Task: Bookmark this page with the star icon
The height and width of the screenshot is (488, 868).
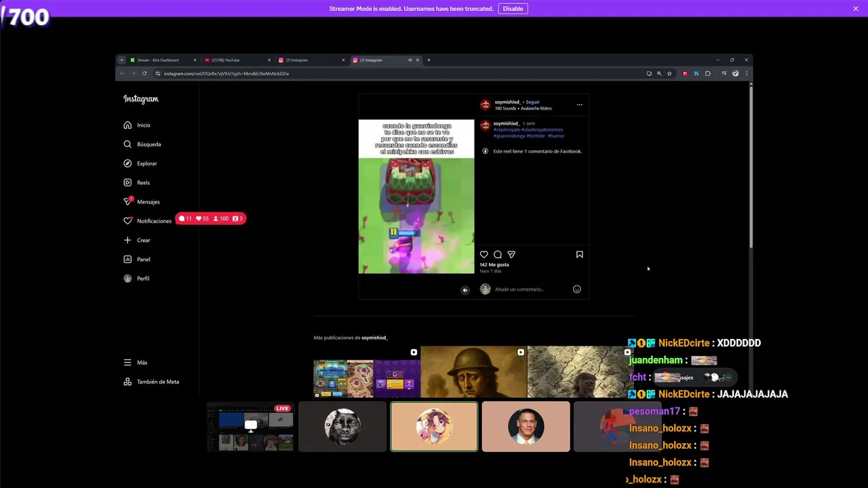Action: point(669,73)
